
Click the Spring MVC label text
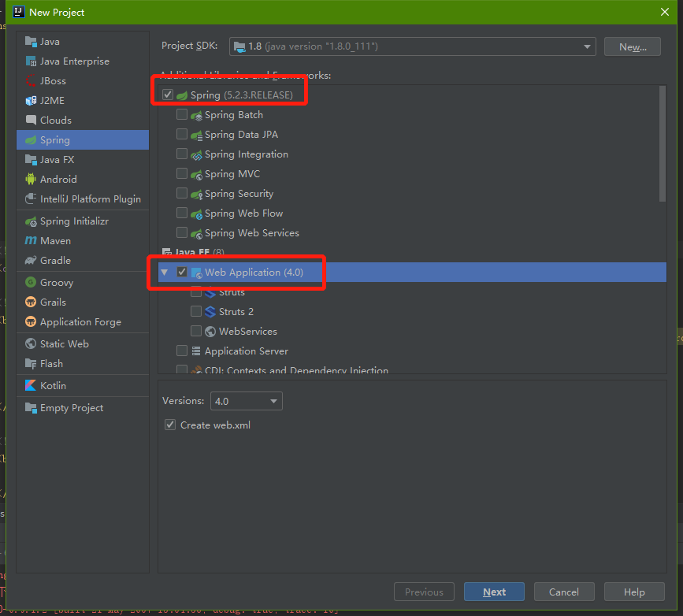pos(232,174)
